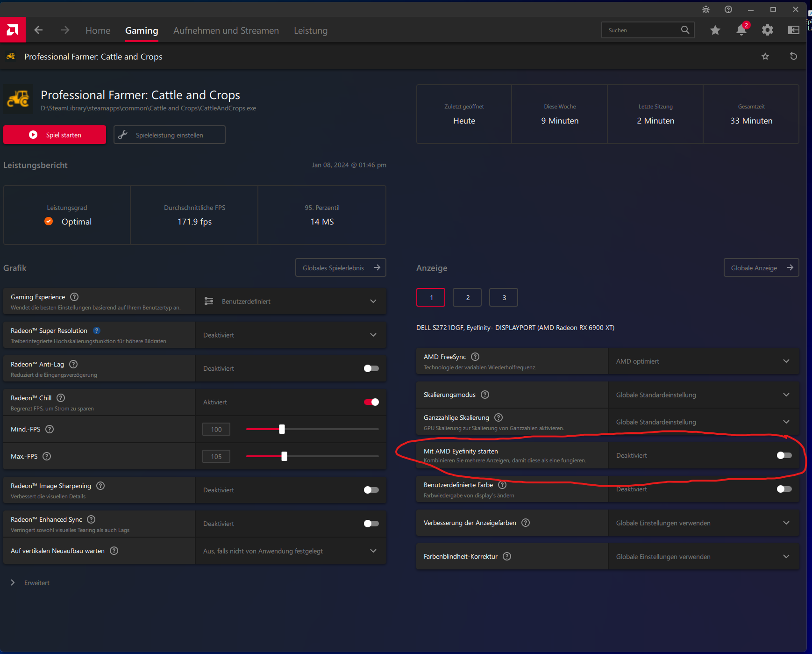Show help for Benutzerdefinierte Farbe
812x654 pixels.
pos(502,485)
